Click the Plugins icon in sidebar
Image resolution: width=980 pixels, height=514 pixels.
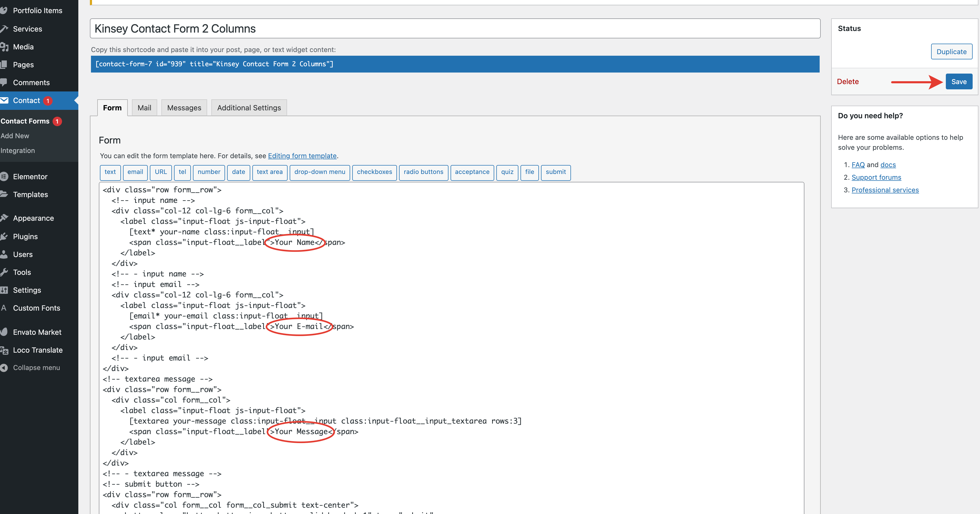4,237
